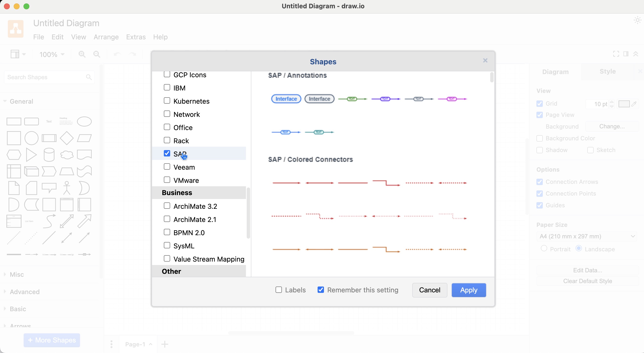Open the grid color swatch
The image size is (644, 353).
(x=624, y=104)
